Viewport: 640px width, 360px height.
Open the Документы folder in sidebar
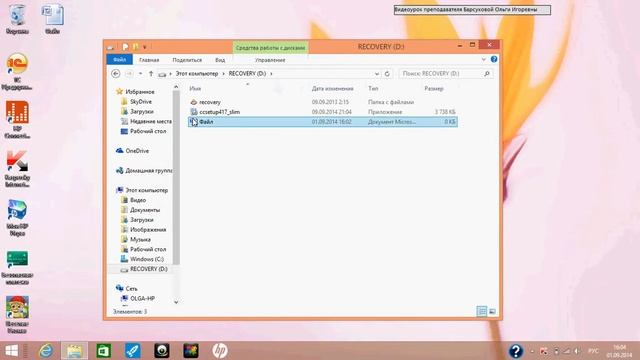pos(144,210)
